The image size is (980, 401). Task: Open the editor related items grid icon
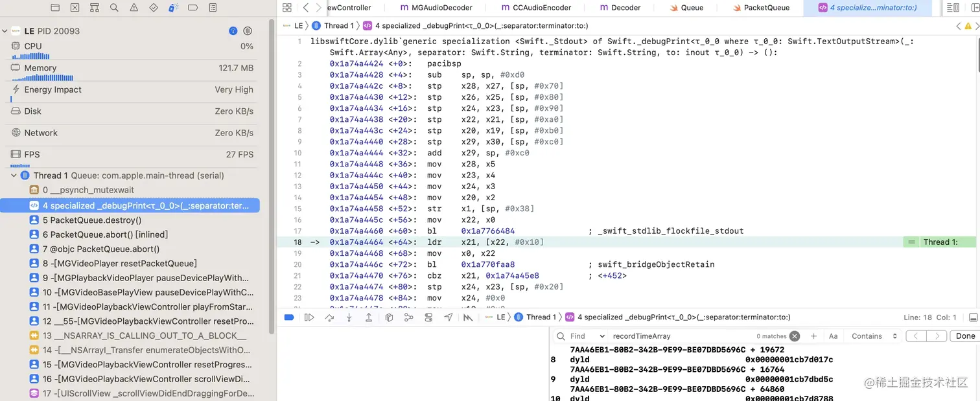[x=287, y=8]
